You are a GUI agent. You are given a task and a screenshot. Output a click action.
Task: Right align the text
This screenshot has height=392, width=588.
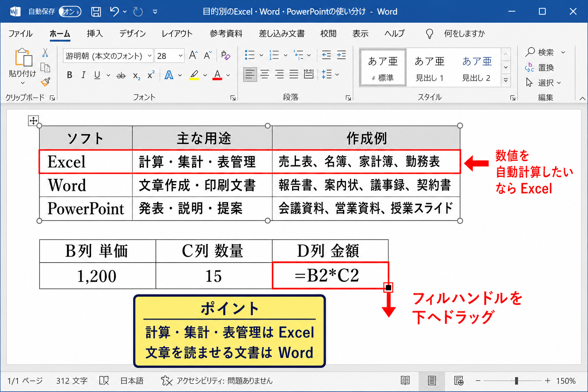tap(279, 74)
